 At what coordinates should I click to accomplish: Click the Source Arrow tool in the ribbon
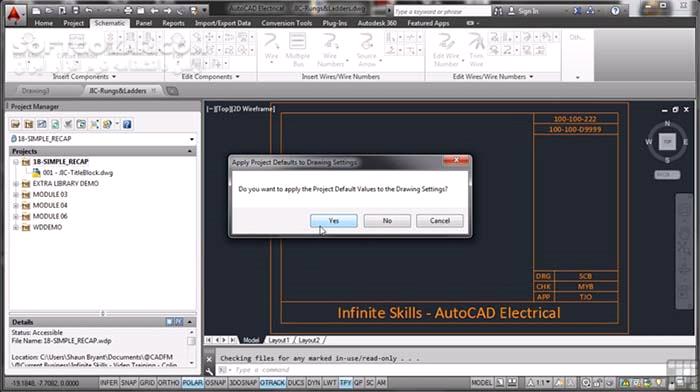click(367, 50)
